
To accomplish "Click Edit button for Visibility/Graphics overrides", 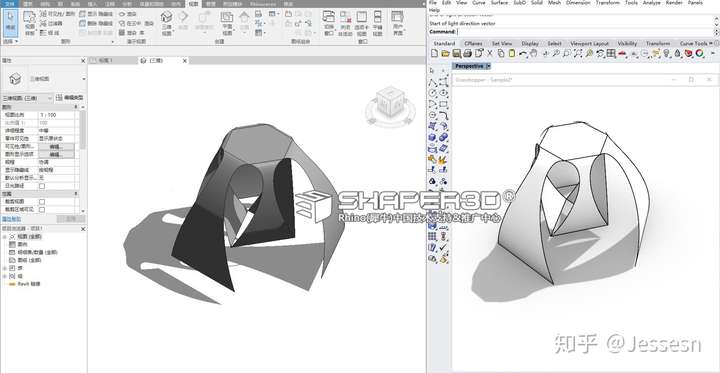I will pyautogui.click(x=56, y=147).
